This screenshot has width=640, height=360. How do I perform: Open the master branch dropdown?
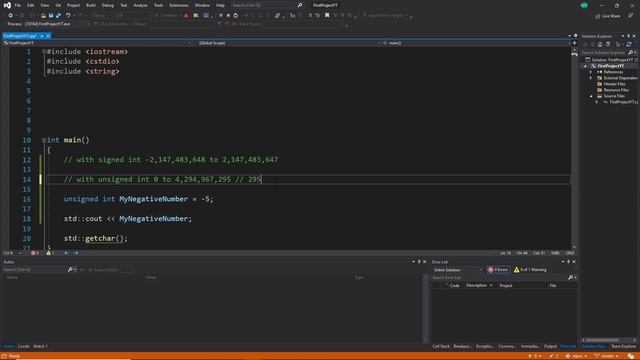[x=607, y=356]
